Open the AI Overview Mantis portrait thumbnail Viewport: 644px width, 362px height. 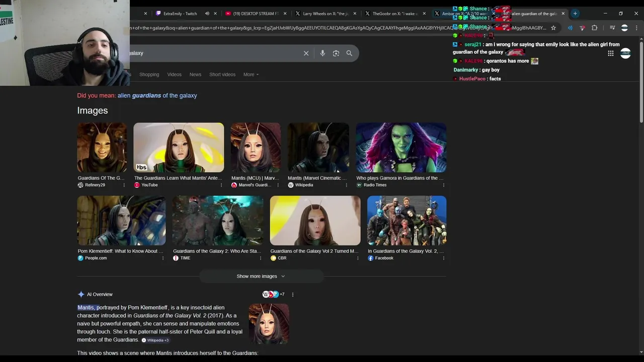tap(269, 324)
